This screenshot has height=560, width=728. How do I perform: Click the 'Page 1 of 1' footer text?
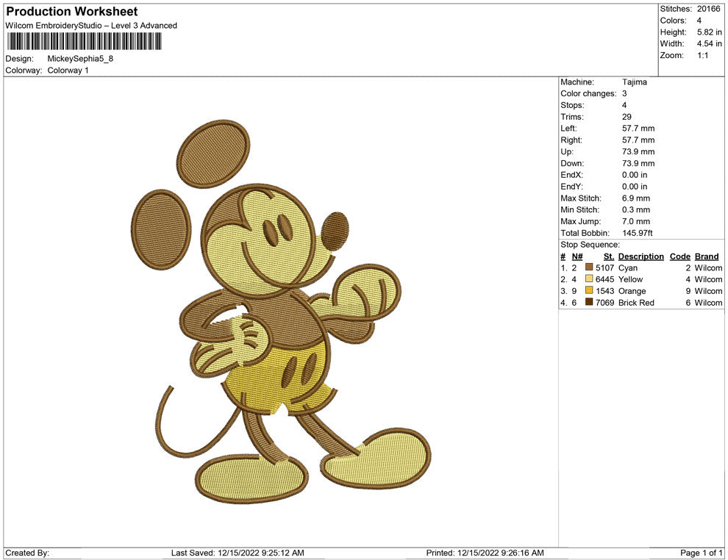(701, 553)
